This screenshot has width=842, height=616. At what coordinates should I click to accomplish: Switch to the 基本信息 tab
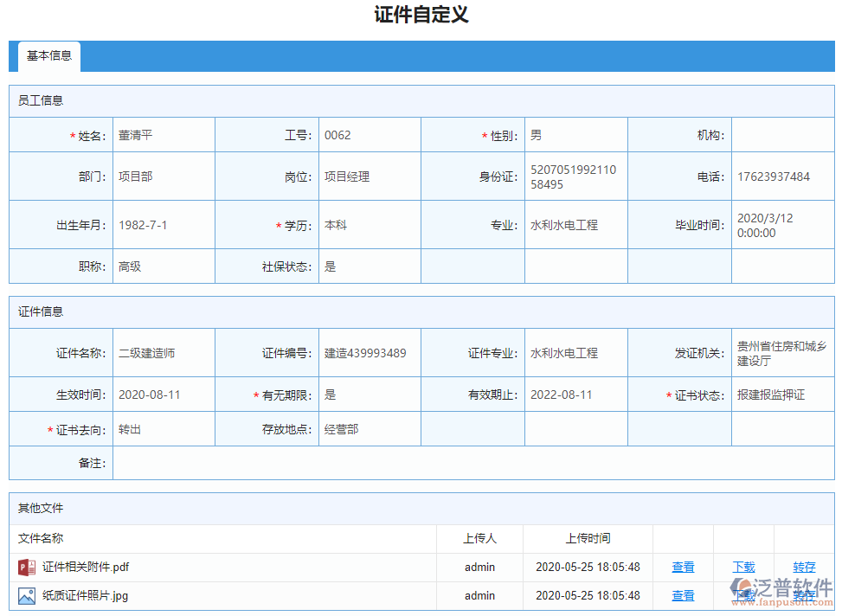pyautogui.click(x=49, y=56)
